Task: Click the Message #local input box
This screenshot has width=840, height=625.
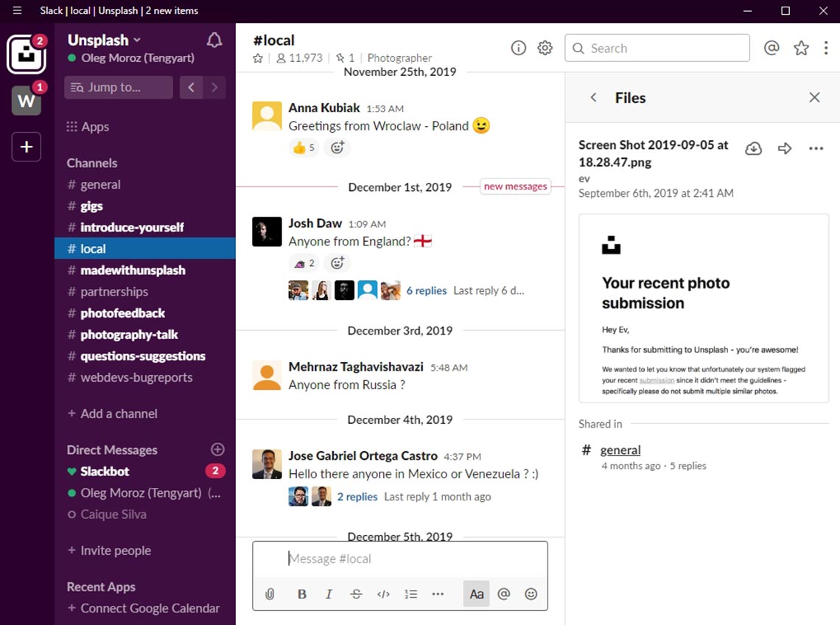Action: (399, 559)
